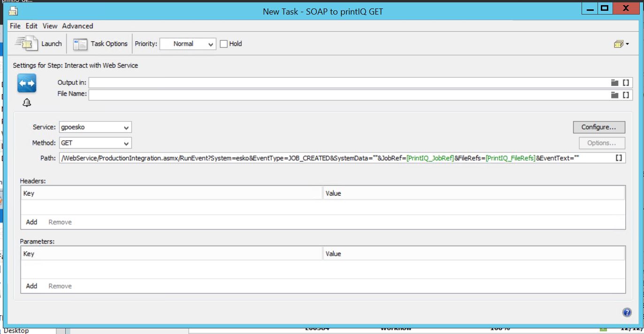Click the disabled Options... button
644x334 pixels.
(601, 143)
